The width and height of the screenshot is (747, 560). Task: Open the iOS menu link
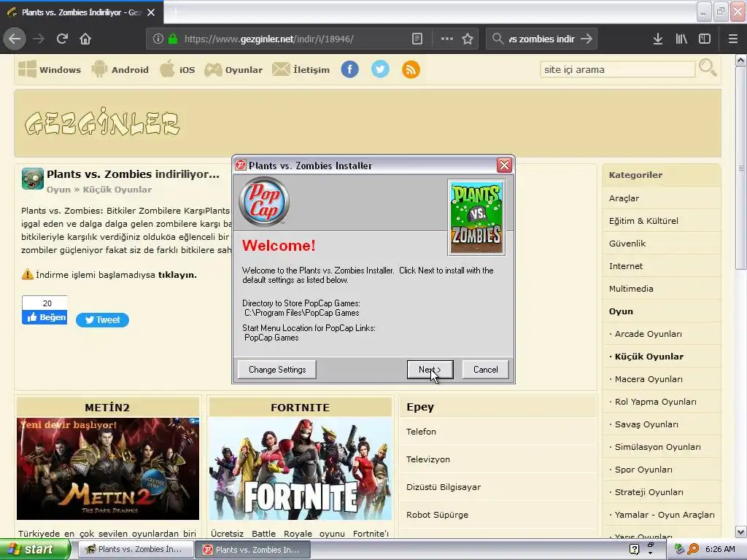point(177,69)
